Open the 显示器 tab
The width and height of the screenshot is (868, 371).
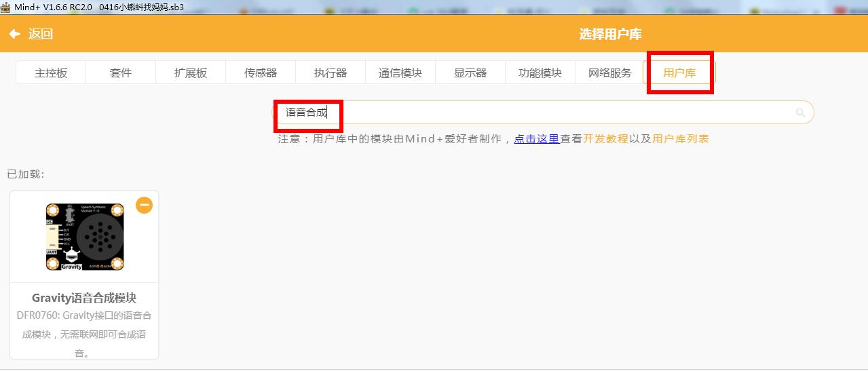pos(470,73)
